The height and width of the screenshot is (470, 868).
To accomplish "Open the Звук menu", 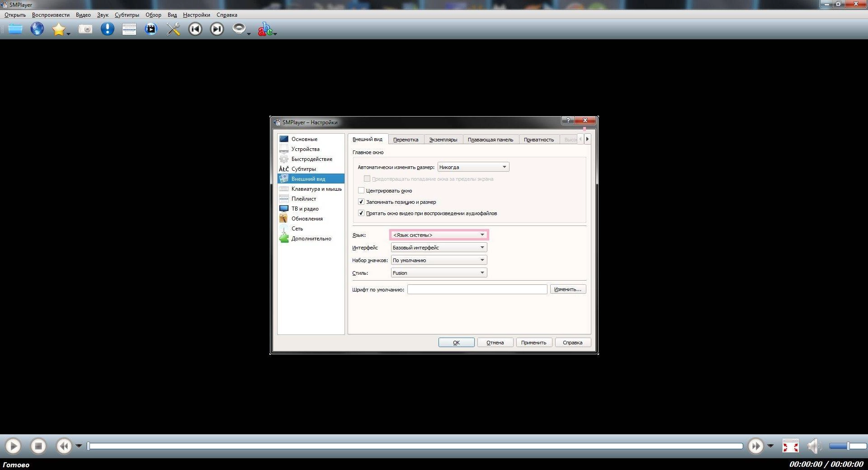I will pyautogui.click(x=103, y=15).
